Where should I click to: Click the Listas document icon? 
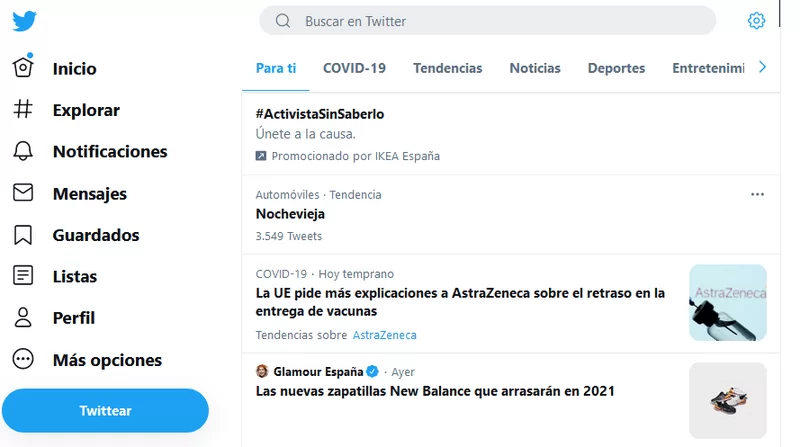coord(23,276)
